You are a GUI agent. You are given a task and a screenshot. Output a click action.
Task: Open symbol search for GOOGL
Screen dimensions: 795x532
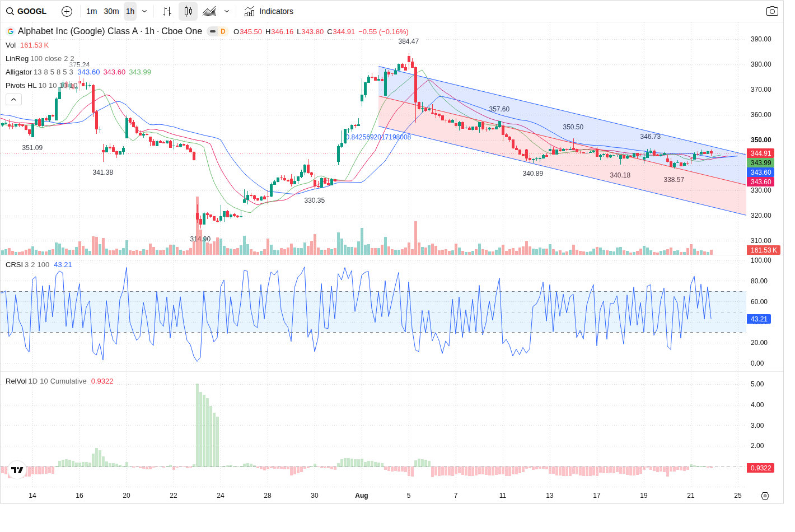coord(27,11)
